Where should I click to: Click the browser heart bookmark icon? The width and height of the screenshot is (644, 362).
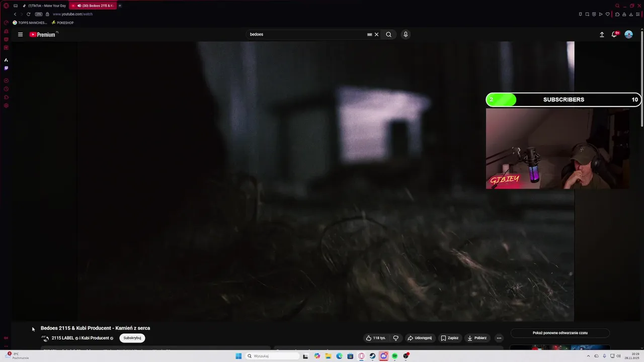(607, 14)
